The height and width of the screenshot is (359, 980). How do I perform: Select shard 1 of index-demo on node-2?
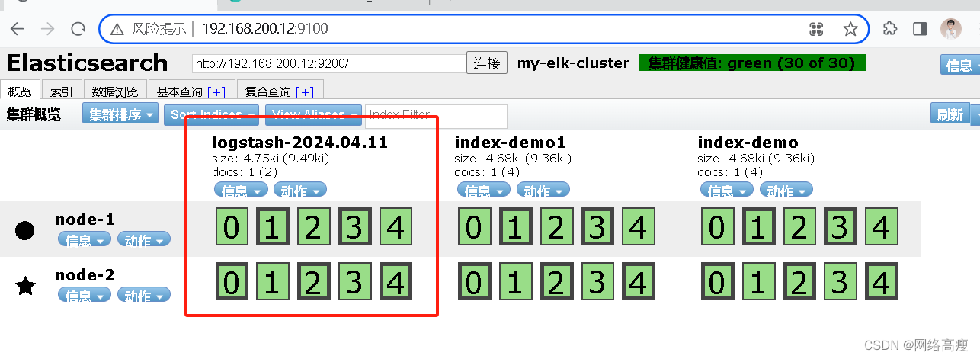758,282
